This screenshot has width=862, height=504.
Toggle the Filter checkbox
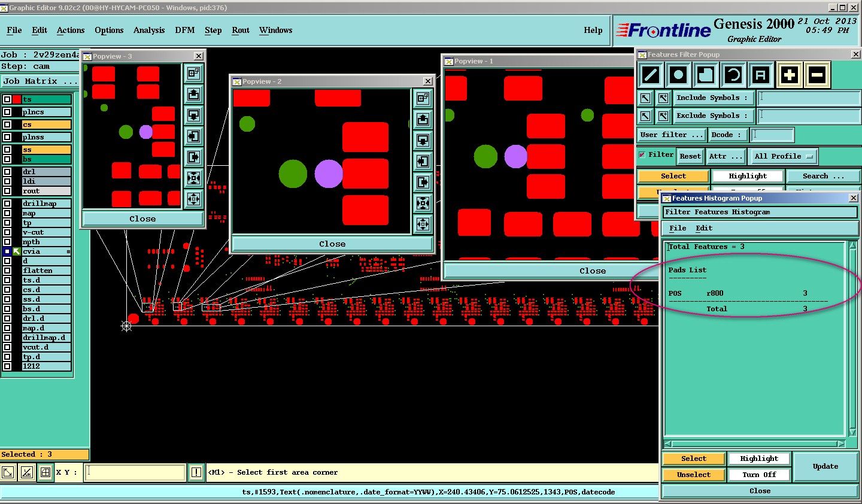pyautogui.click(x=642, y=154)
